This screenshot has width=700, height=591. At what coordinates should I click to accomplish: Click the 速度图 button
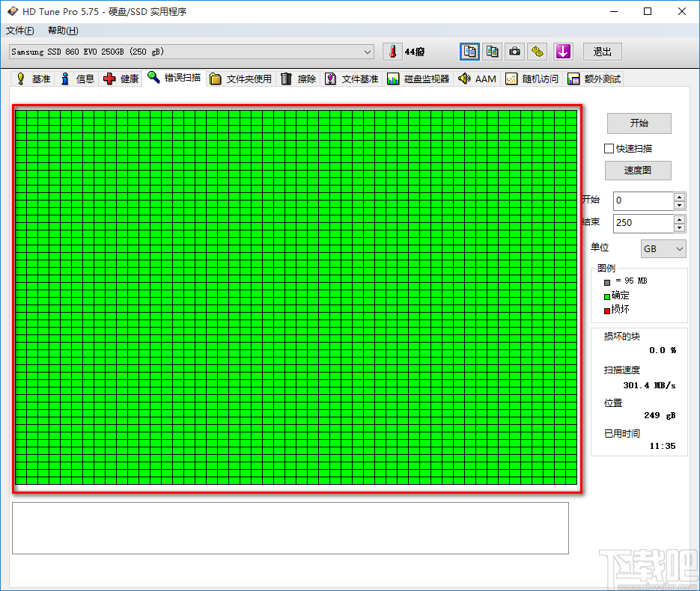(x=638, y=171)
